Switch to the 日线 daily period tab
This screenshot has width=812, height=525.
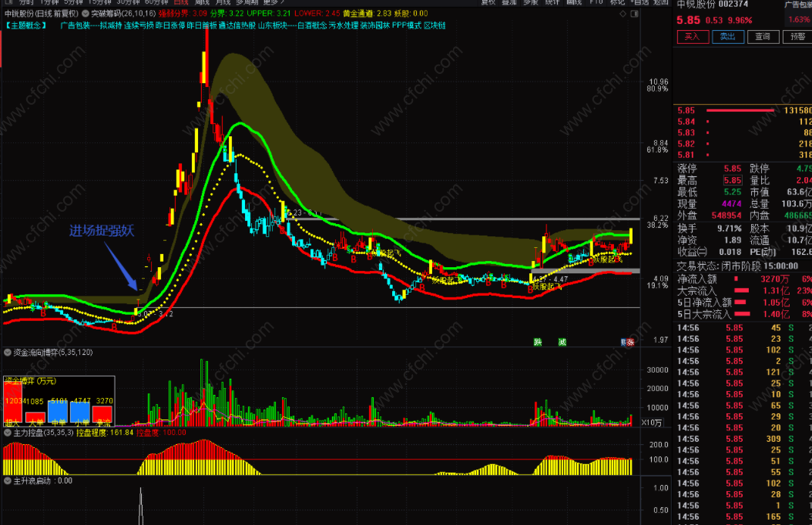click(180, 2)
